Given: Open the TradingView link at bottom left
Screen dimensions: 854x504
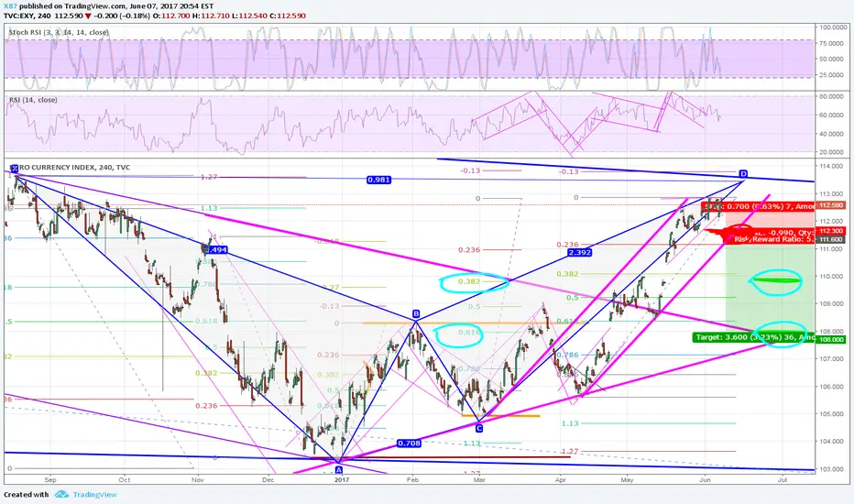Looking at the screenshot, I should (x=94, y=495).
